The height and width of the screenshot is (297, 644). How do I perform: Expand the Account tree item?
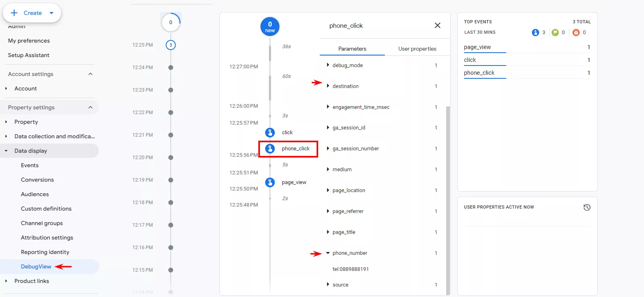tap(6, 88)
